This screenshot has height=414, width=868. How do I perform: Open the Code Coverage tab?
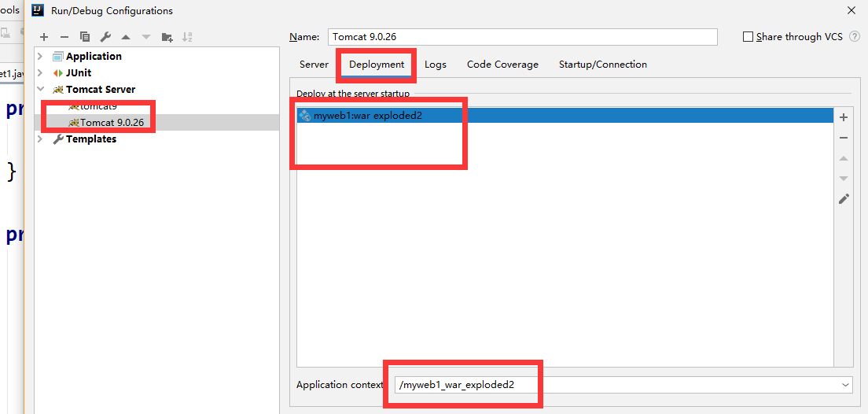tap(502, 65)
